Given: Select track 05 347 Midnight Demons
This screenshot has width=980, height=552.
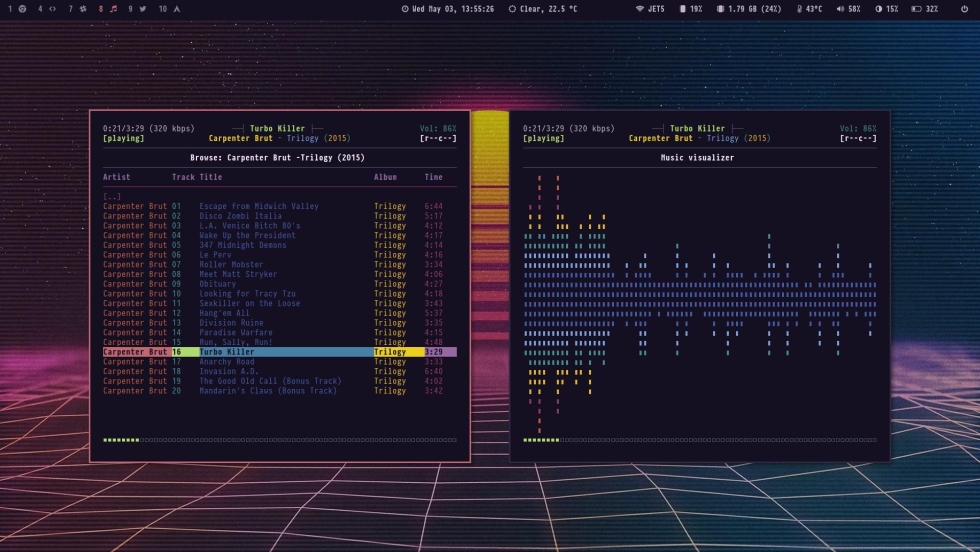Looking at the screenshot, I should (x=280, y=245).
